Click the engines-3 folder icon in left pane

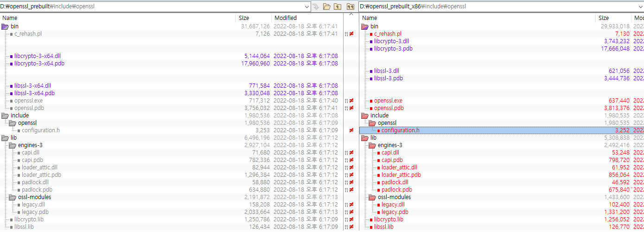(13, 145)
